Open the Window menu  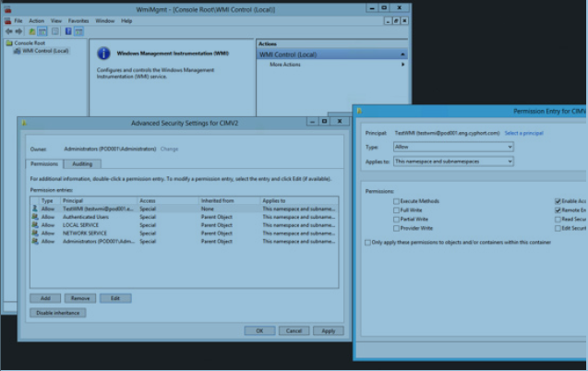point(105,21)
